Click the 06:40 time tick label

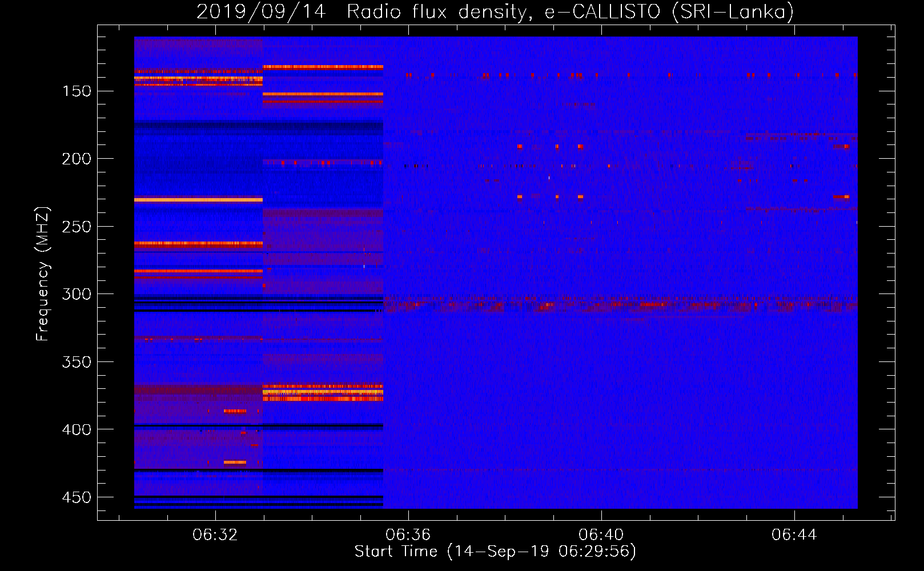[601, 535]
